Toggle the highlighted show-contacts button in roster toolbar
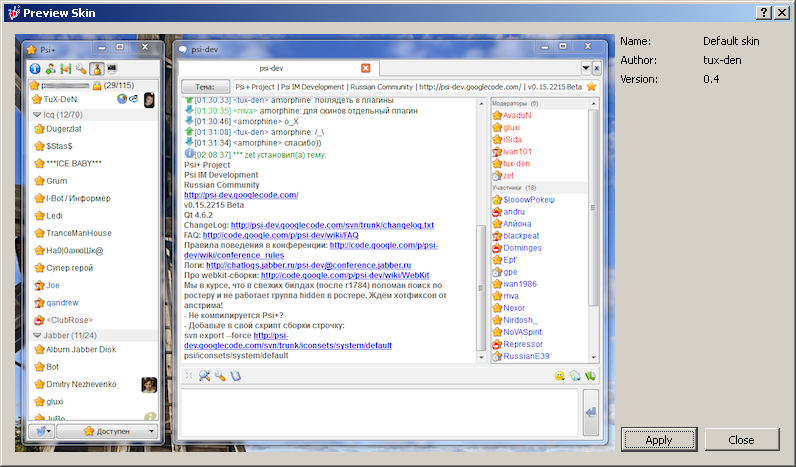 coord(96,69)
